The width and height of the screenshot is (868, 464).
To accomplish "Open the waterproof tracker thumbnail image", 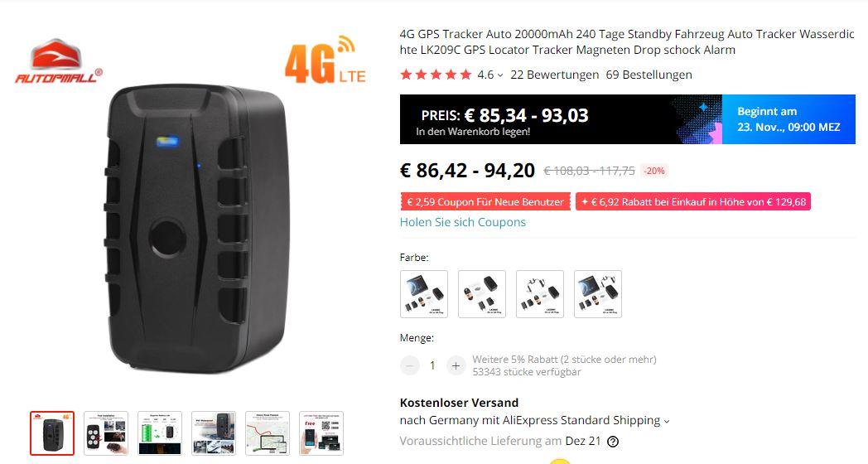I will point(214,433).
